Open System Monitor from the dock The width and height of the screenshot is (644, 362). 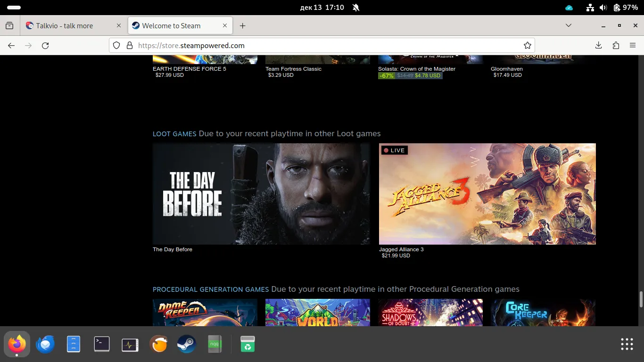pos(130,344)
